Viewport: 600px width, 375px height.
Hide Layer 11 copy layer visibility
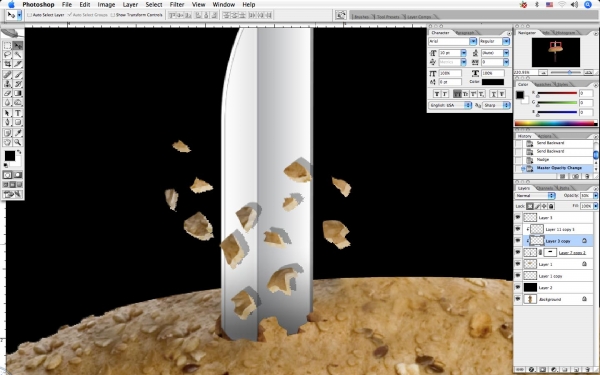coord(518,229)
